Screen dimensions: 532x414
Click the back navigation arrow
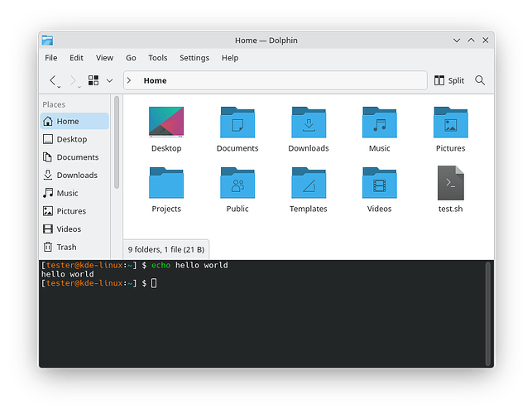(53, 80)
